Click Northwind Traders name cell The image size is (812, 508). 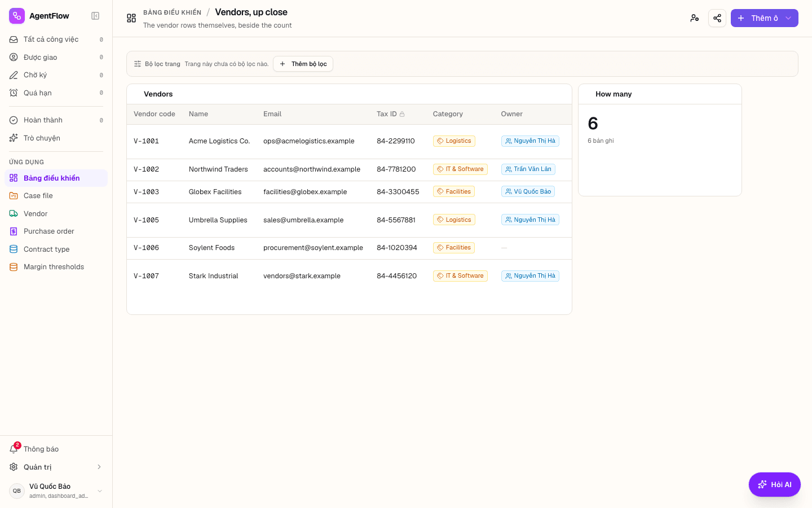click(x=218, y=169)
